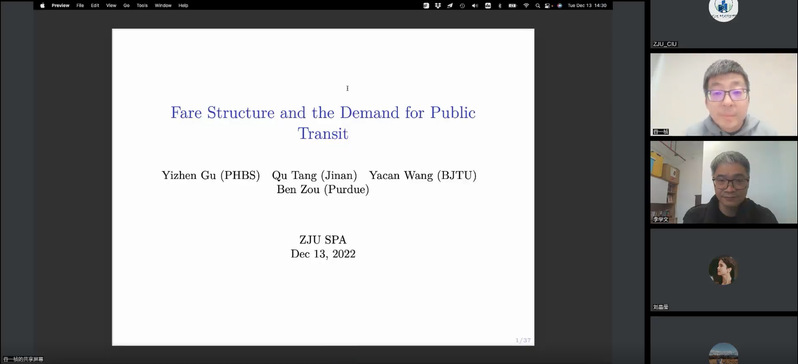798x364 pixels.
Task: Open Spotlight search magnifier icon
Action: [537, 5]
